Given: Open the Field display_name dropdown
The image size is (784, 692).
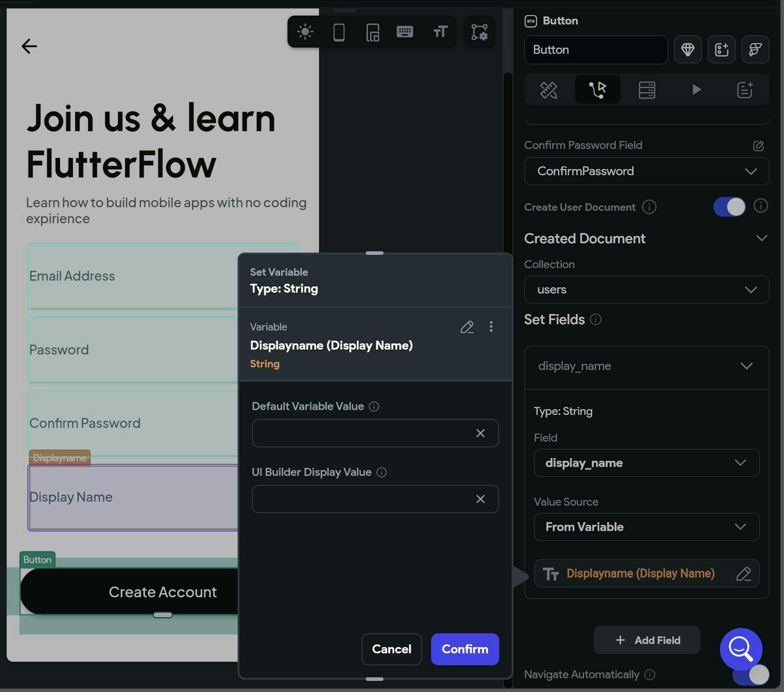Looking at the screenshot, I should tap(647, 463).
